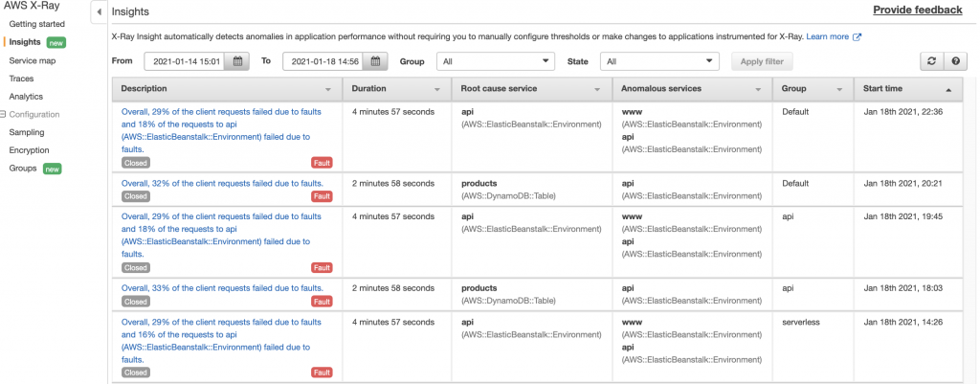Click the Fault badge on 22:36 insight
980x384 pixels.
point(322,163)
